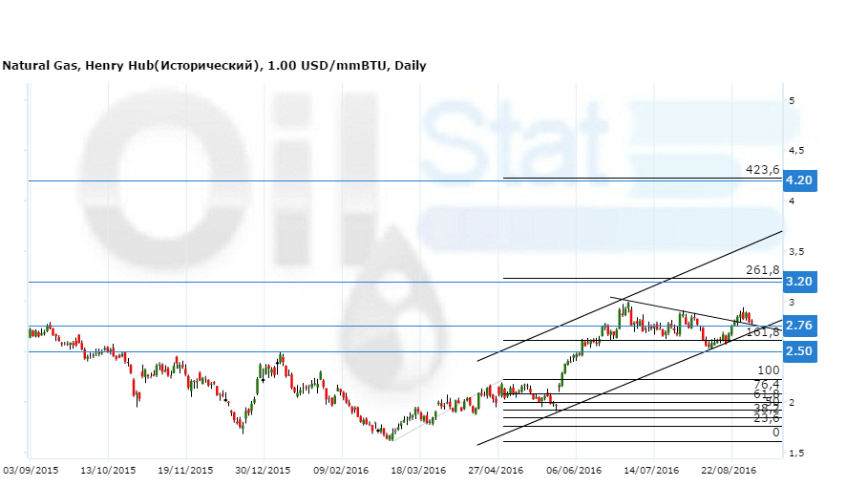The image size is (868, 486).
Task: Click the 14/07/2016 date axis label
Action: coord(653,471)
